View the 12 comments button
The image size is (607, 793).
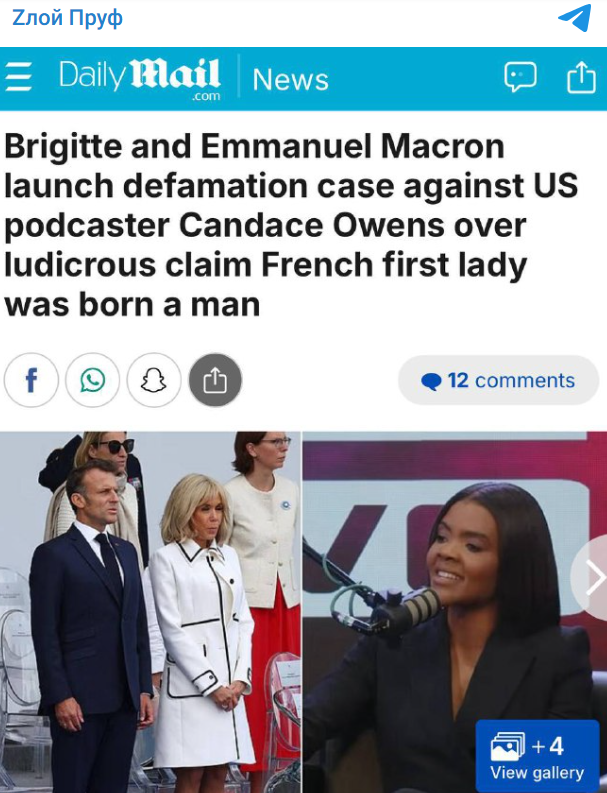click(x=498, y=380)
